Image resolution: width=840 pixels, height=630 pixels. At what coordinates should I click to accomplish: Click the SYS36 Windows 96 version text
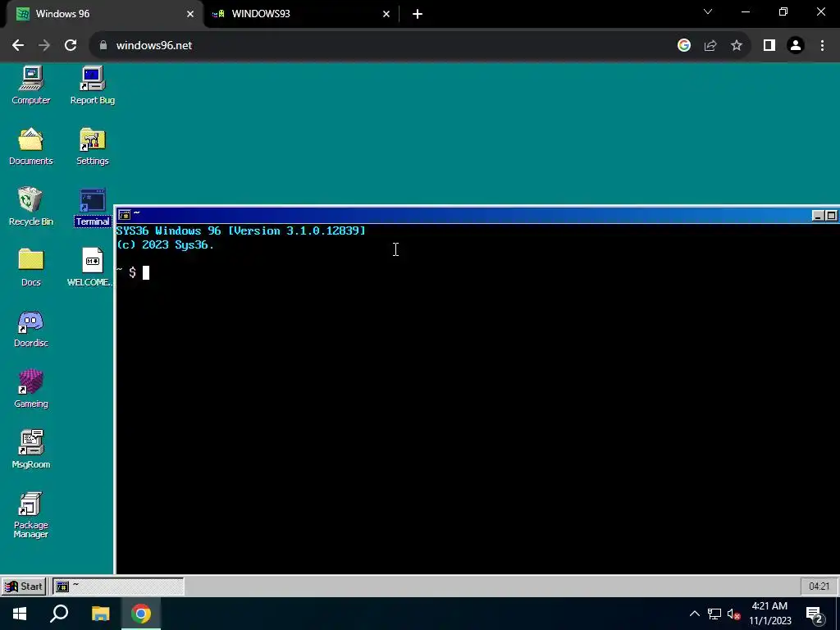(x=240, y=231)
